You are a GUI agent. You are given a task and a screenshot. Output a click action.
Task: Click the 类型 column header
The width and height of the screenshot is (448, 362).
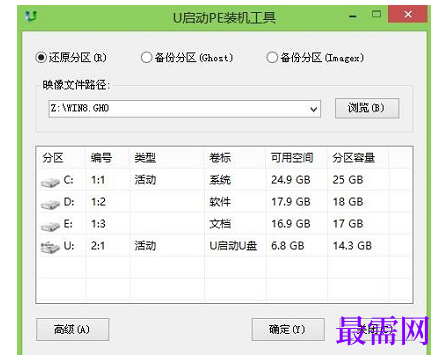click(145, 158)
